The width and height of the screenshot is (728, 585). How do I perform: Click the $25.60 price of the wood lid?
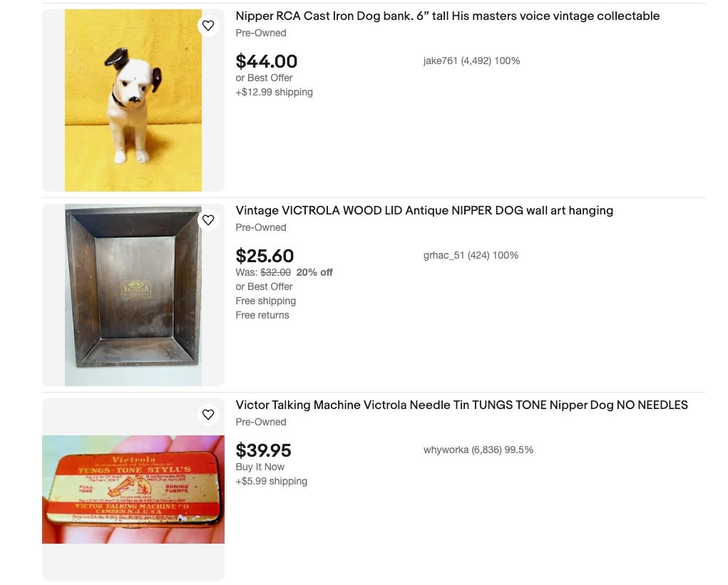pos(265,256)
